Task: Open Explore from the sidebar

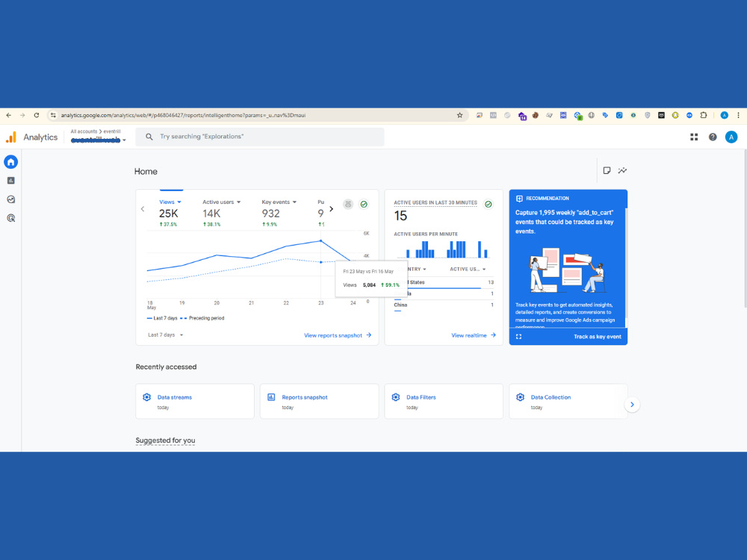Action: [x=11, y=199]
